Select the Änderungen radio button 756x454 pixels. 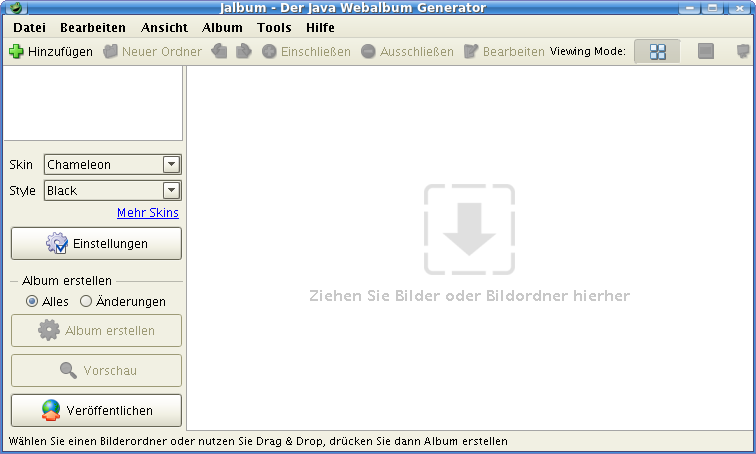[x=86, y=301]
